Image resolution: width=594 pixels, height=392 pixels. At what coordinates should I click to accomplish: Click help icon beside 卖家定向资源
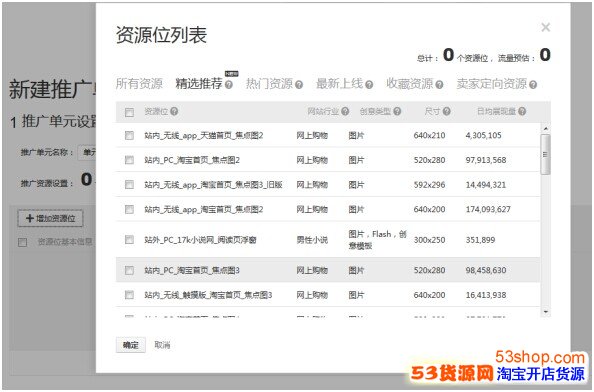pyautogui.click(x=533, y=85)
